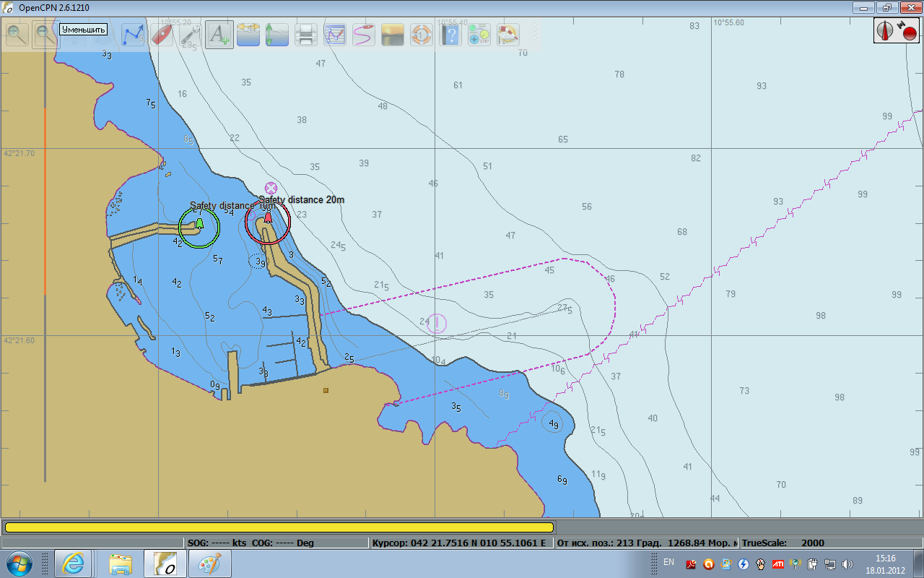Show tide stations with the green arrow icon
The image size is (924, 578).
coord(277,34)
